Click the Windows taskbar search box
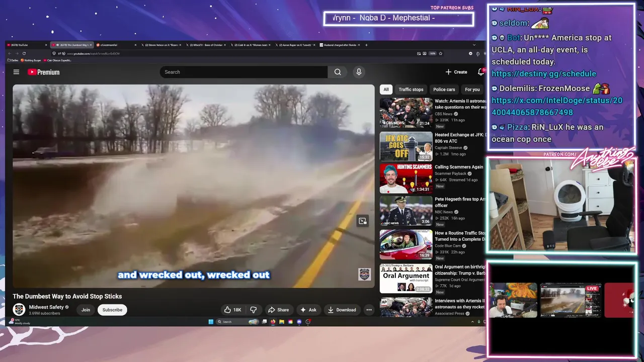This screenshot has height=362, width=644. (238, 322)
